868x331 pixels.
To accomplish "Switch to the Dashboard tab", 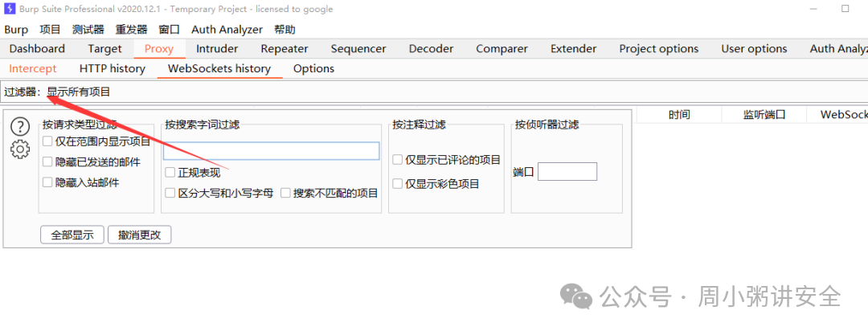I will coord(37,49).
